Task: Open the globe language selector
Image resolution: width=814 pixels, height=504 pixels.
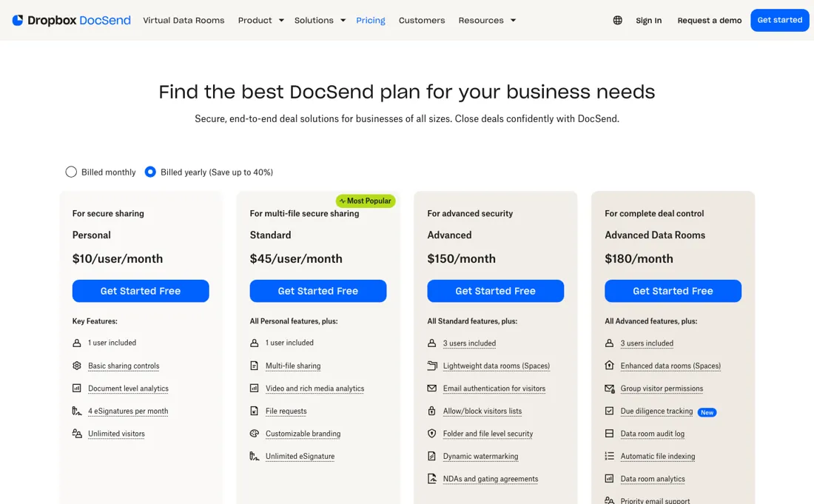Action: click(x=617, y=20)
